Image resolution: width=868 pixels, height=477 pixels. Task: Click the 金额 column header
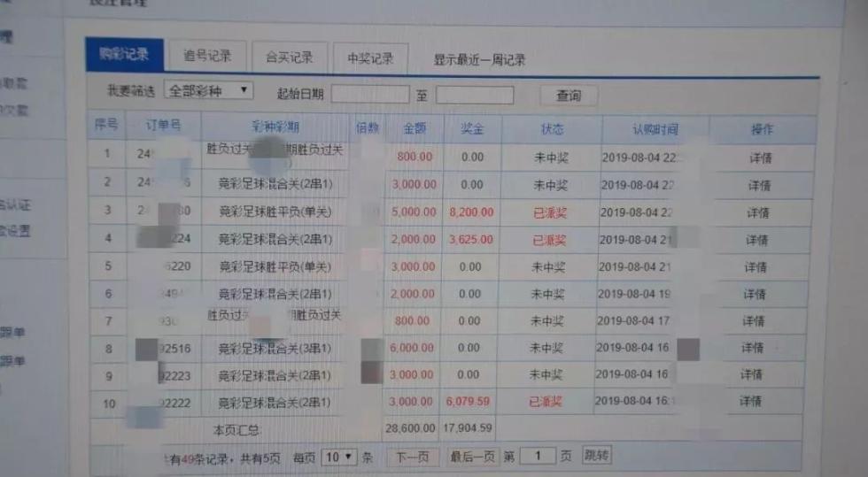pos(415,129)
